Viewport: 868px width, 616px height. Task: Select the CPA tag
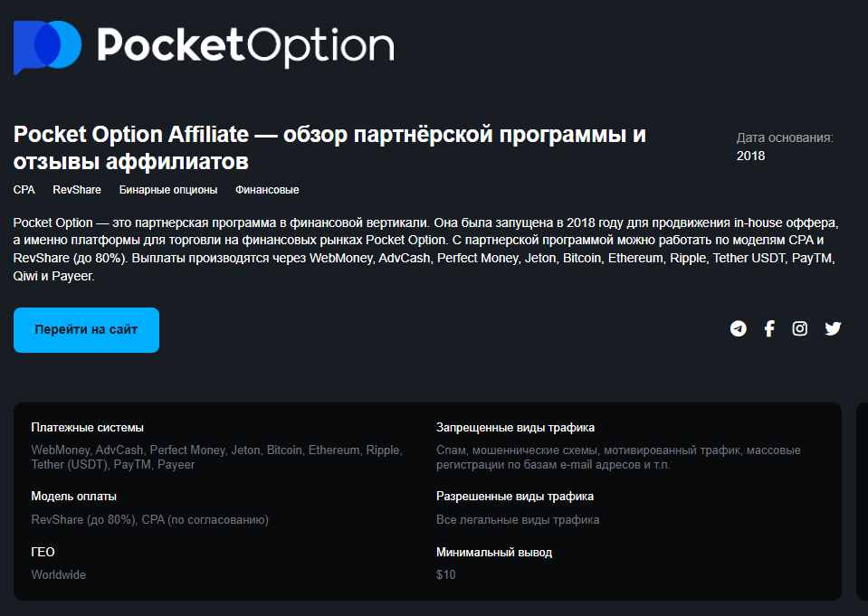tap(24, 190)
